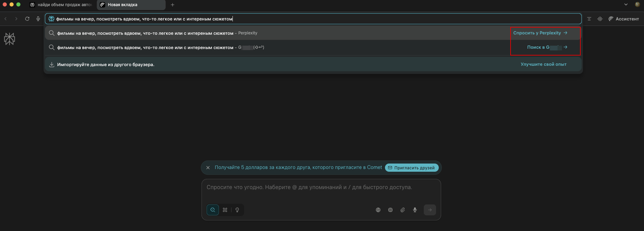This screenshot has height=231, width=644.
Task: Open the Ассистент side panel
Action: coord(624,19)
